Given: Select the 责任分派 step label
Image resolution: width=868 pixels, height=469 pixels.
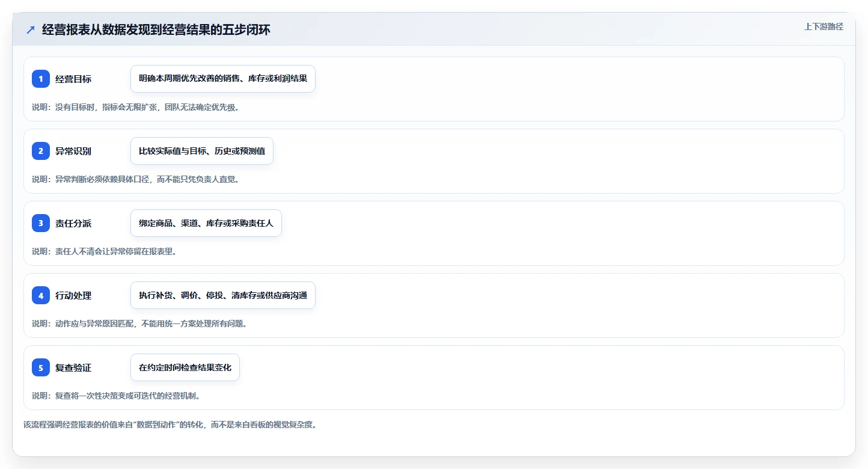Looking at the screenshot, I should coord(73,223).
